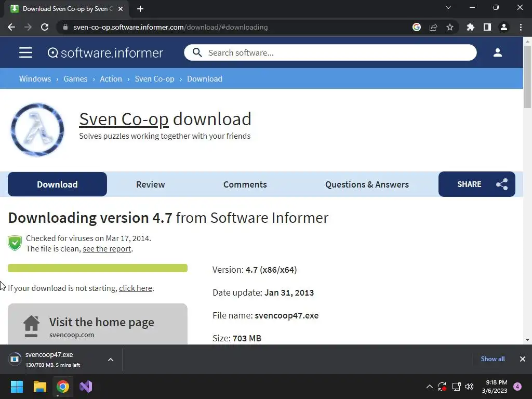Open the Windows Start menu
This screenshot has height=399, width=532.
[x=17, y=387]
